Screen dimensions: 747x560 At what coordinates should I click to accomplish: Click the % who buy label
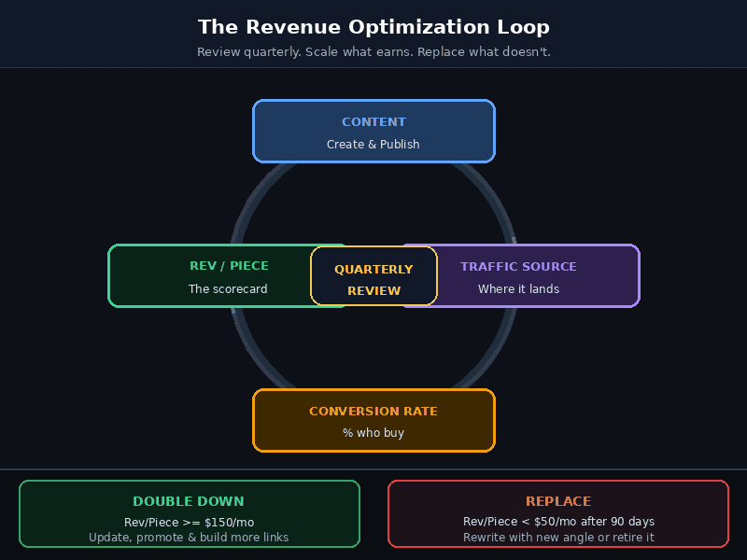pos(373,432)
